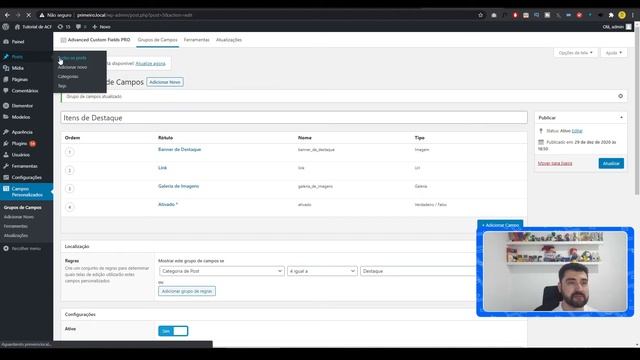Stop the page from loading
Screen dimensions: 640x360
(x=29, y=15)
